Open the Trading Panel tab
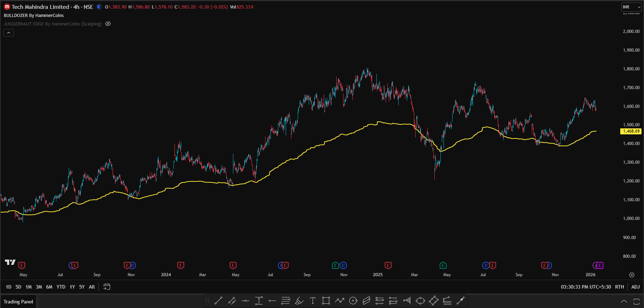Screen dimensions: 644x308 (18, 302)
